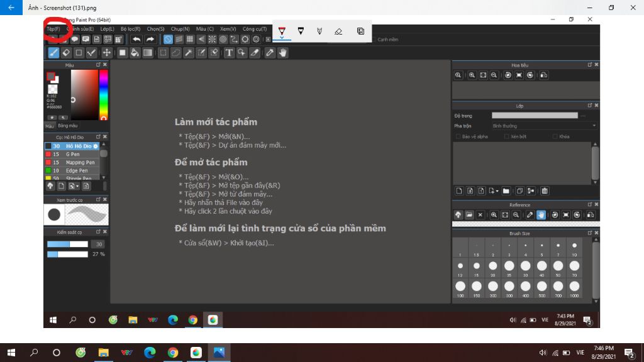Click the Undo arrow
Screen dimensions: 644x362
pos(136,40)
